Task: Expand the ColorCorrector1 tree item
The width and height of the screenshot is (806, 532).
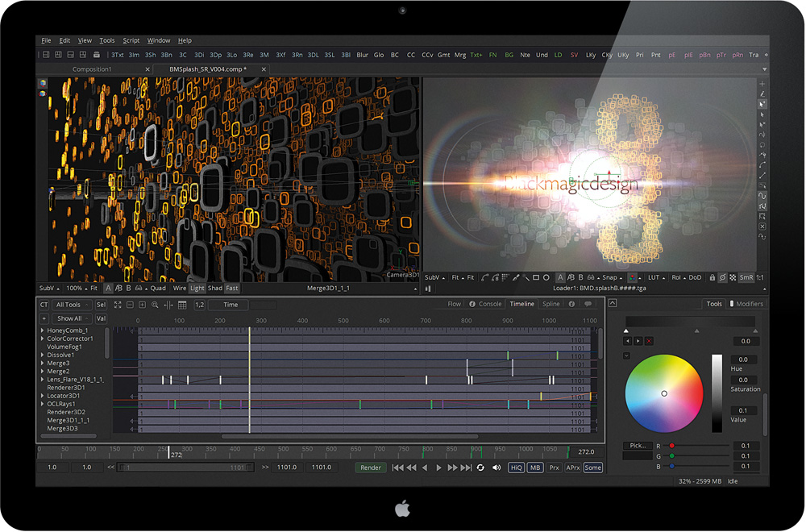Action: point(42,339)
